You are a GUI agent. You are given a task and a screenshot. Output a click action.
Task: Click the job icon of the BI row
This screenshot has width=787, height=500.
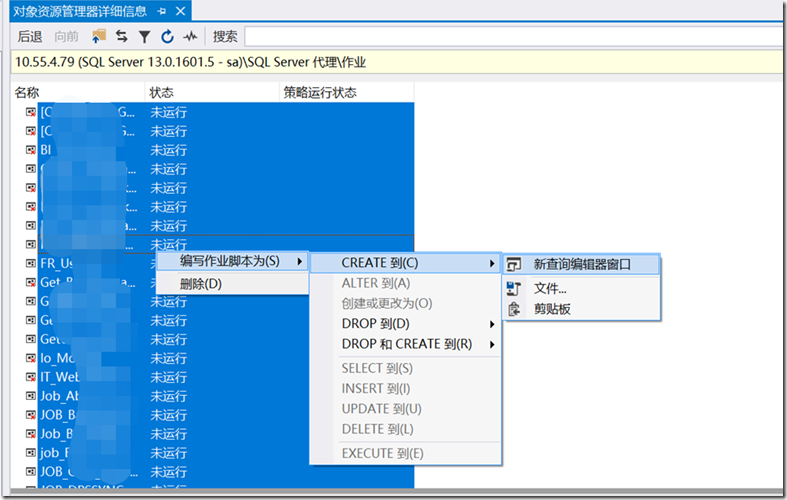[31, 150]
